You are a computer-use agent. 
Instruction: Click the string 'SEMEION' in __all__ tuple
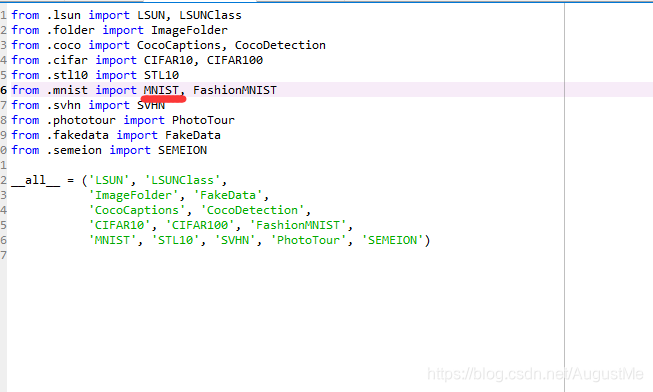392,240
